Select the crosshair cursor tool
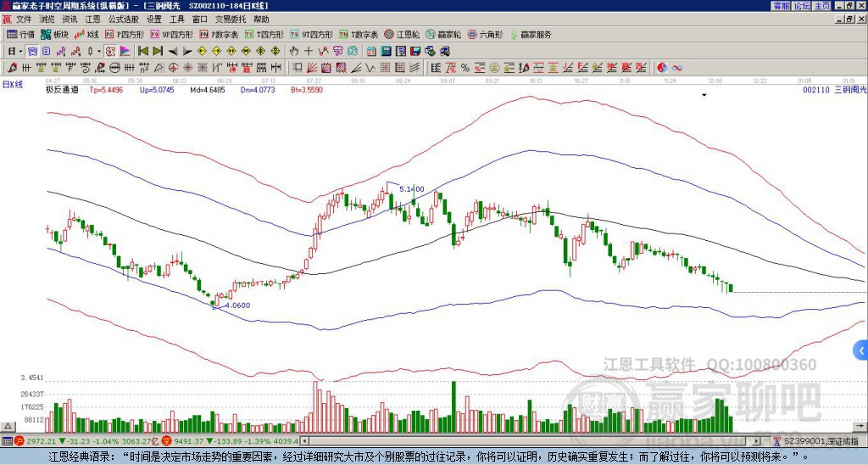The height and width of the screenshot is (465, 868). [x=309, y=52]
